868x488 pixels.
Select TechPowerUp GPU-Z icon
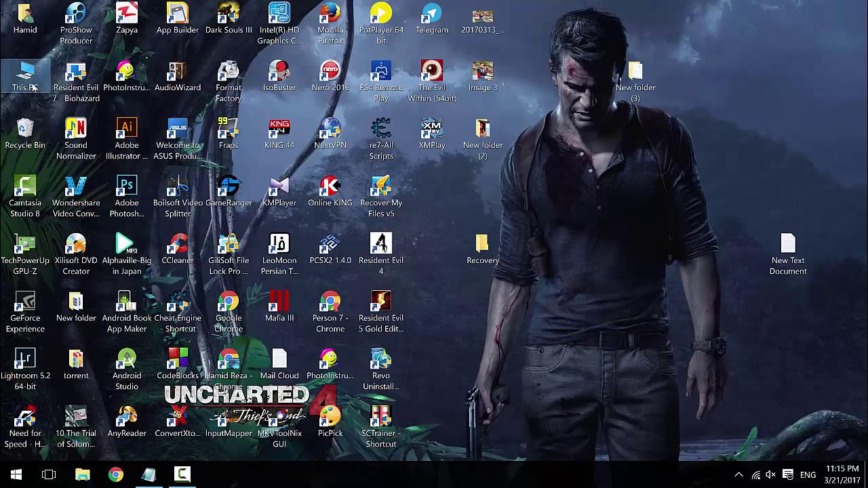click(25, 253)
